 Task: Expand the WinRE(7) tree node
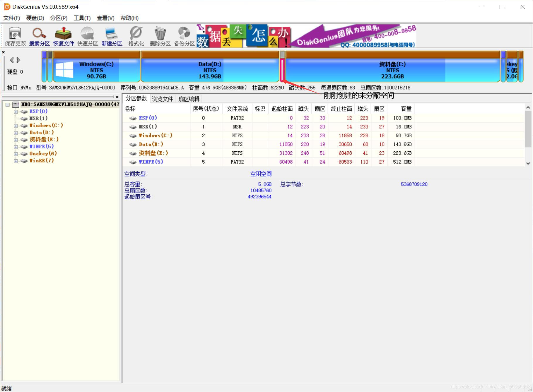click(x=16, y=161)
